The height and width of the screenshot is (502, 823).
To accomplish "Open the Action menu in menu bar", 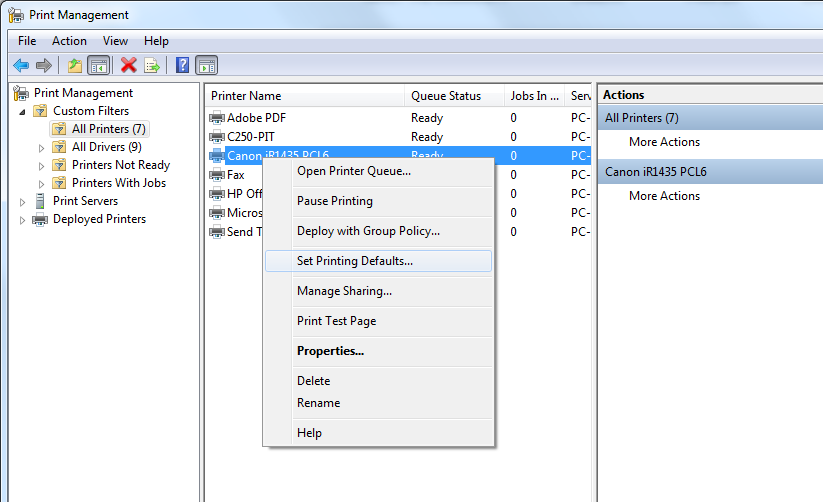I will (69, 41).
